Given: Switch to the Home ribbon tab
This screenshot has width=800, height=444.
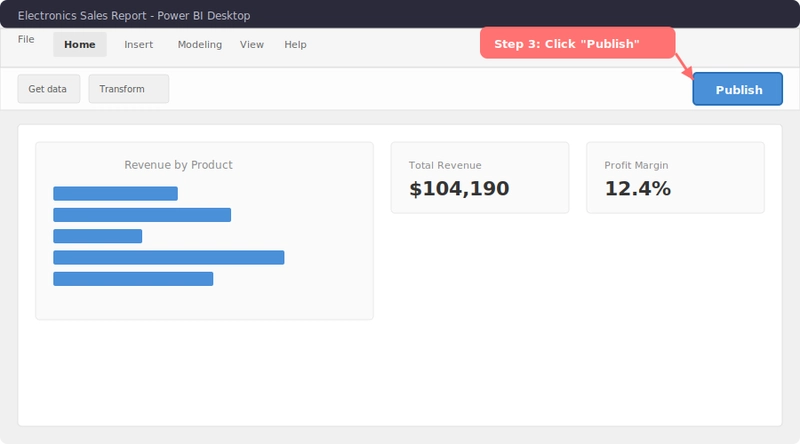Looking at the screenshot, I should pos(80,45).
